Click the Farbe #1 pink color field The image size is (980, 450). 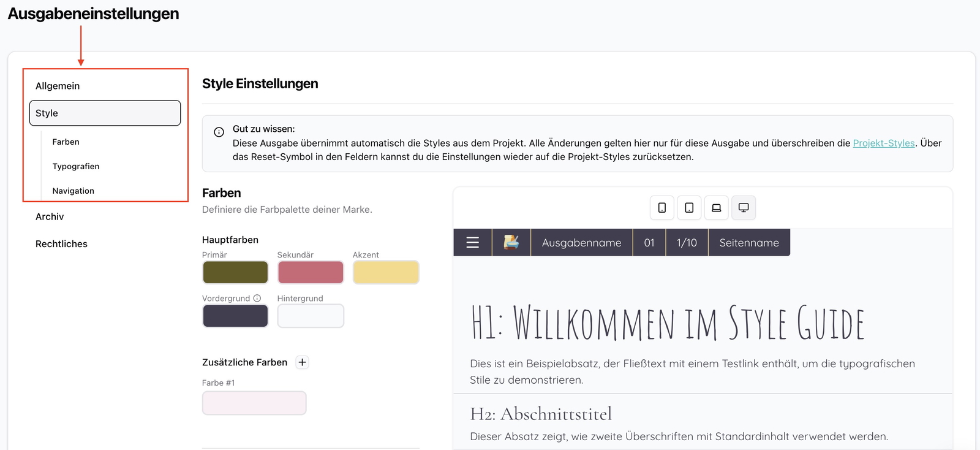point(254,403)
